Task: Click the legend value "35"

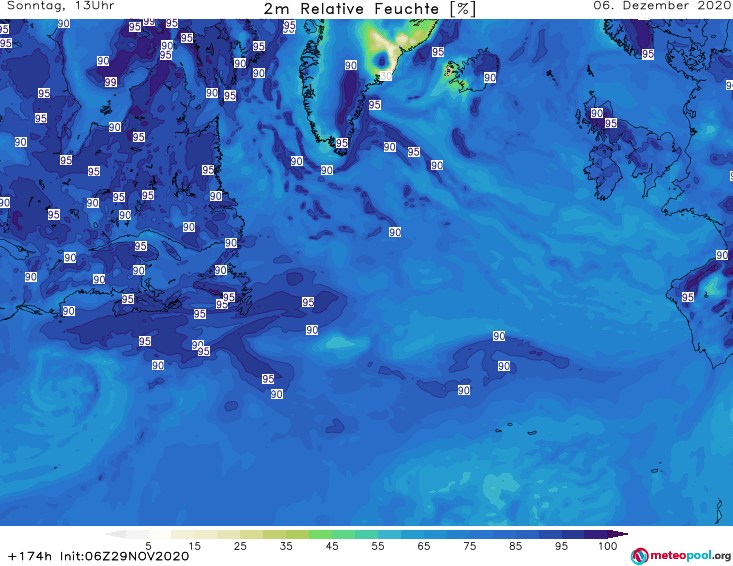Action: pyautogui.click(x=286, y=546)
